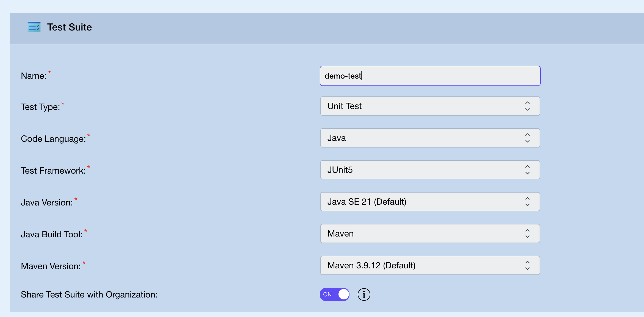Click the ON switch label

coord(327,294)
